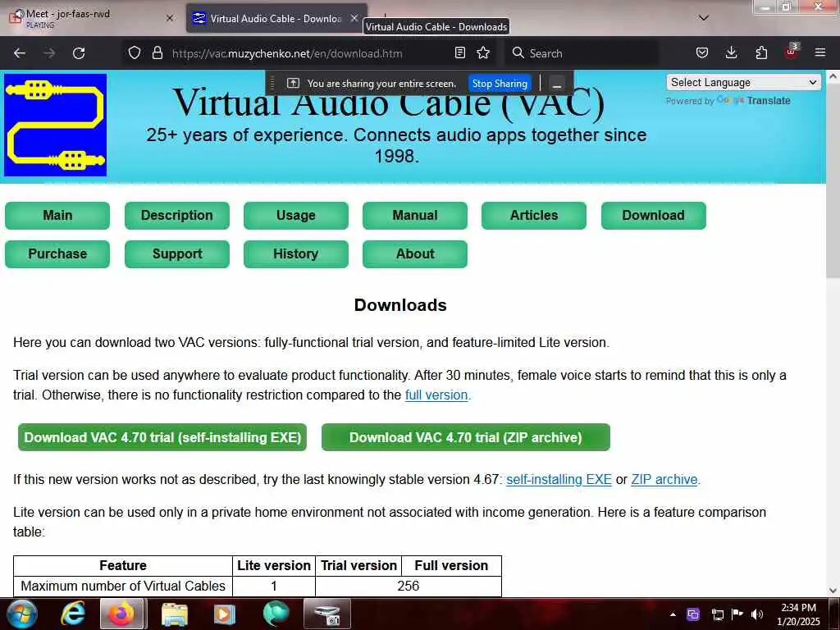Click the 256 table cell value
Viewport: 840px width, 630px height.
click(409, 586)
